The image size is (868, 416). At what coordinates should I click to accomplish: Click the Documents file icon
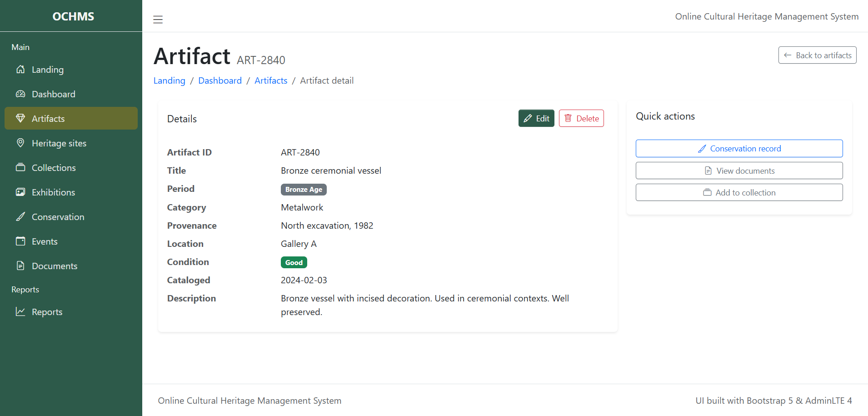20,266
